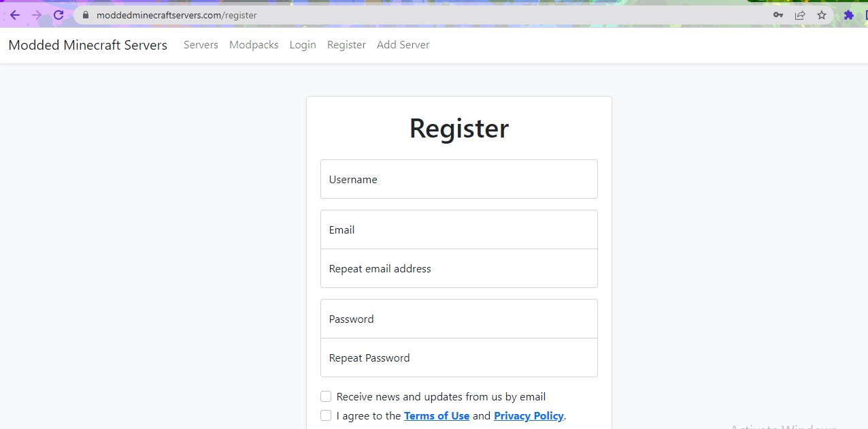Open the Privacy Policy link
The height and width of the screenshot is (429, 868).
pos(529,415)
